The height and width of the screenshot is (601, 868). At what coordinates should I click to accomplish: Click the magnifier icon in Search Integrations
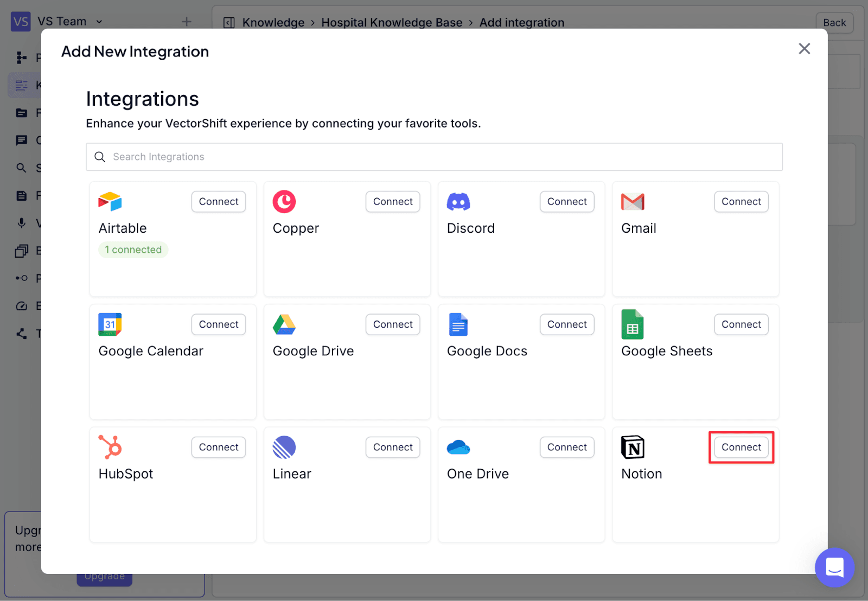tap(100, 157)
